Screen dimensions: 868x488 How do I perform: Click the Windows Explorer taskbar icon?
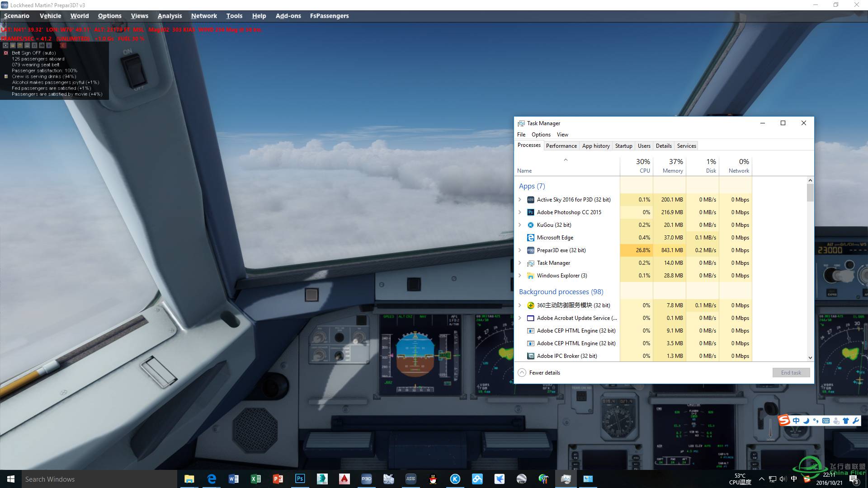(189, 479)
